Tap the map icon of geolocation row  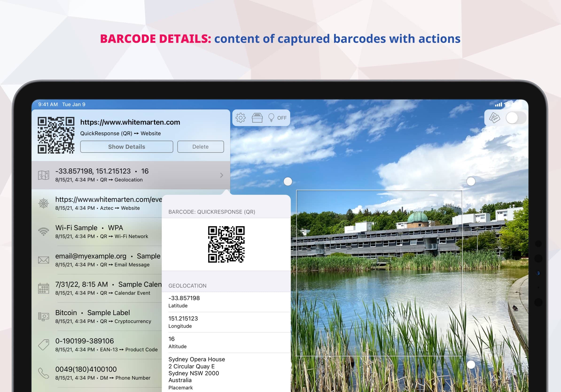[43, 175]
